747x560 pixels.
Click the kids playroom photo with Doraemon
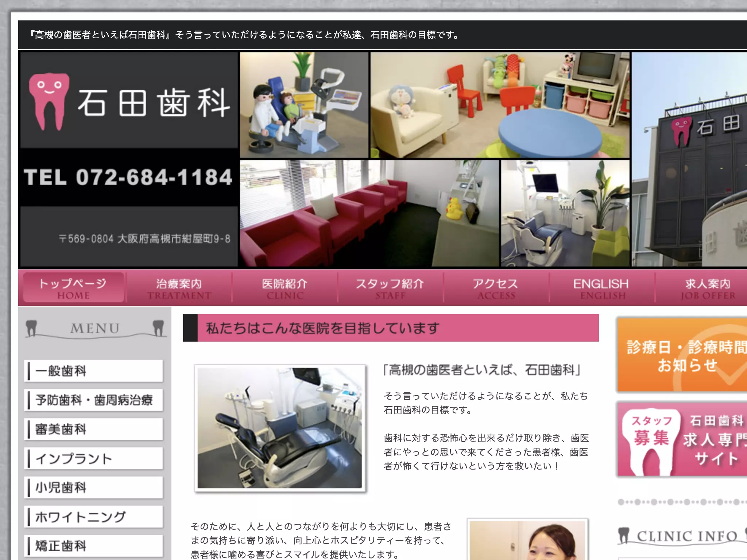500,105
